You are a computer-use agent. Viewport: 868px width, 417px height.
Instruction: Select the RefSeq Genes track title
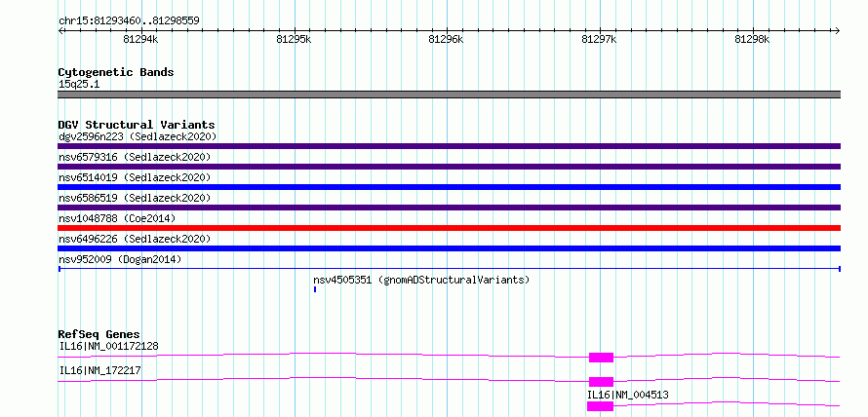click(99, 334)
